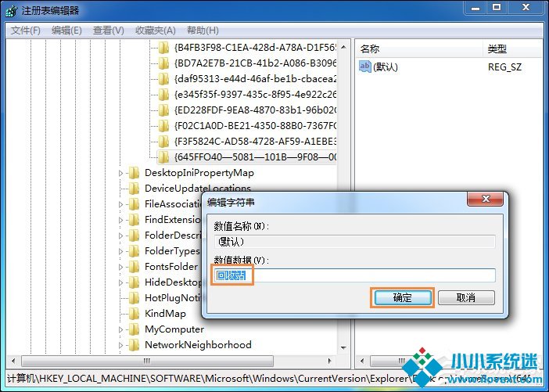
Task: Click the tree pane scroll up arrow
Action: point(343,47)
